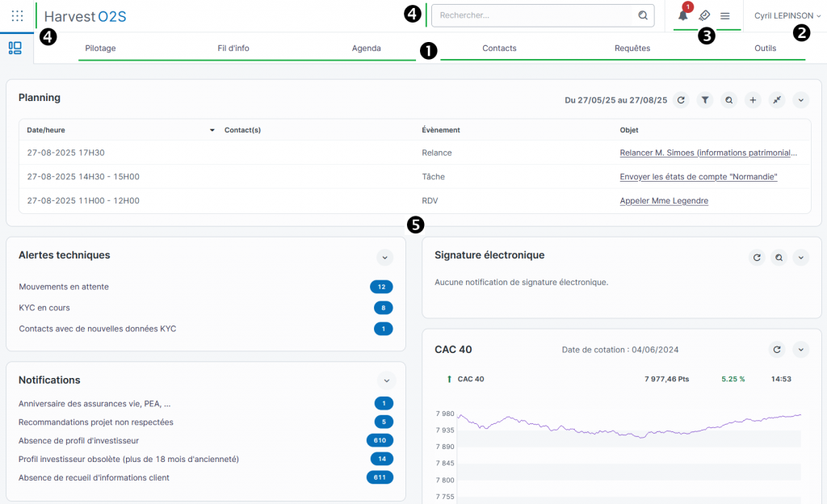Collapse the Alertes techniques panel
This screenshot has height=504, width=827.
pyautogui.click(x=385, y=258)
